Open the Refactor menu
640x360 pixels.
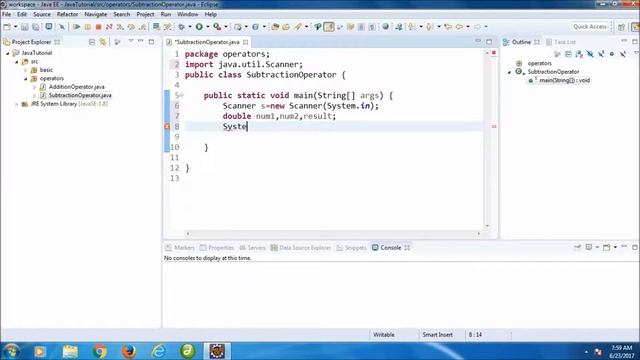pyautogui.click(x=67, y=14)
